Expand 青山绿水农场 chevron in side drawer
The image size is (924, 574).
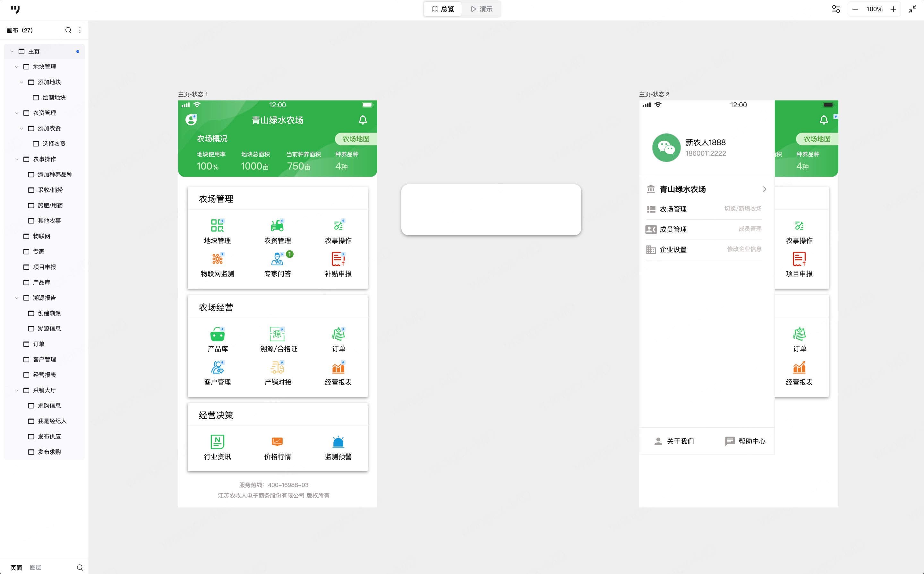pos(764,189)
